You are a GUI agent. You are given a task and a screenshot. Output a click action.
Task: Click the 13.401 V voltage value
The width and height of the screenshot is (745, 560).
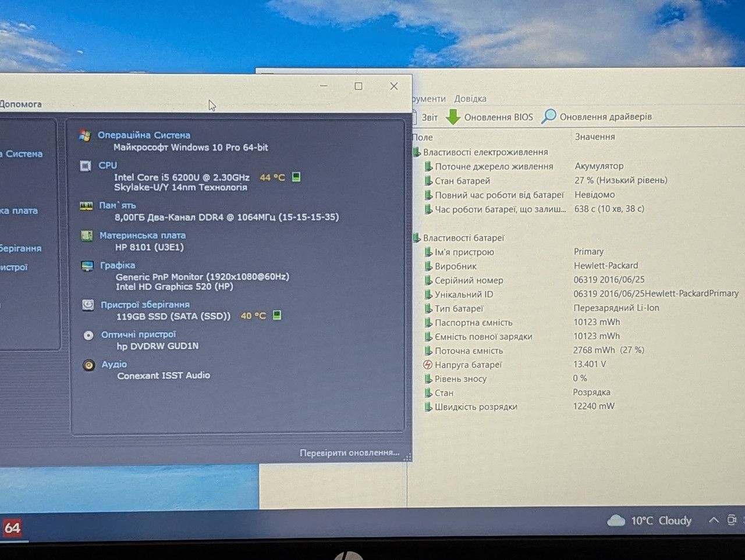coord(590,364)
